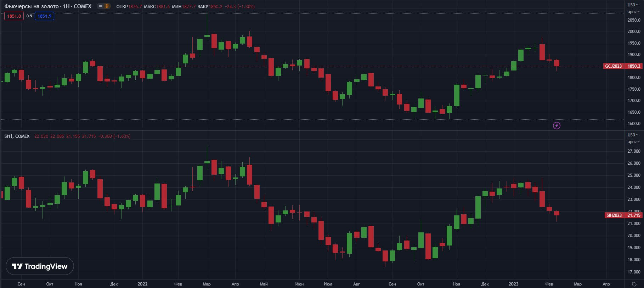Click the 0.9 spread value
Image resolution: width=644 pixels, height=288 pixels.
coord(29,16)
